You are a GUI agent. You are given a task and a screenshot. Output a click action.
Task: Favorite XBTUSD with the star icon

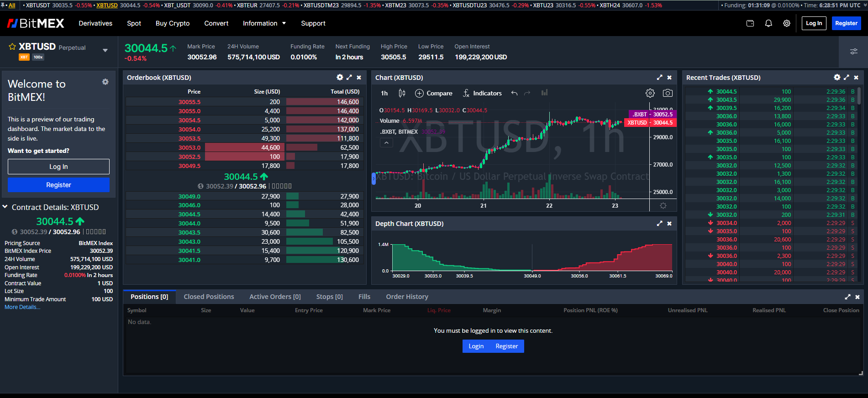click(x=12, y=47)
